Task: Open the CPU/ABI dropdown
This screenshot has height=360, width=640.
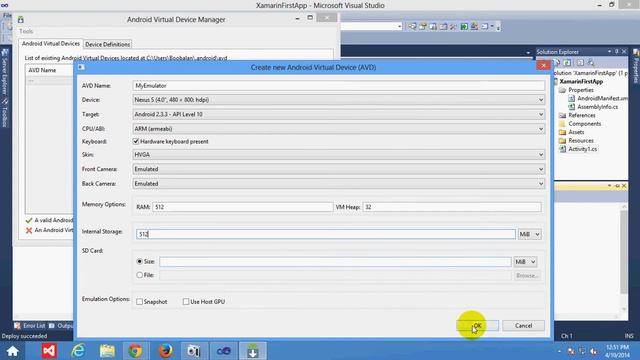Action: click(339, 129)
